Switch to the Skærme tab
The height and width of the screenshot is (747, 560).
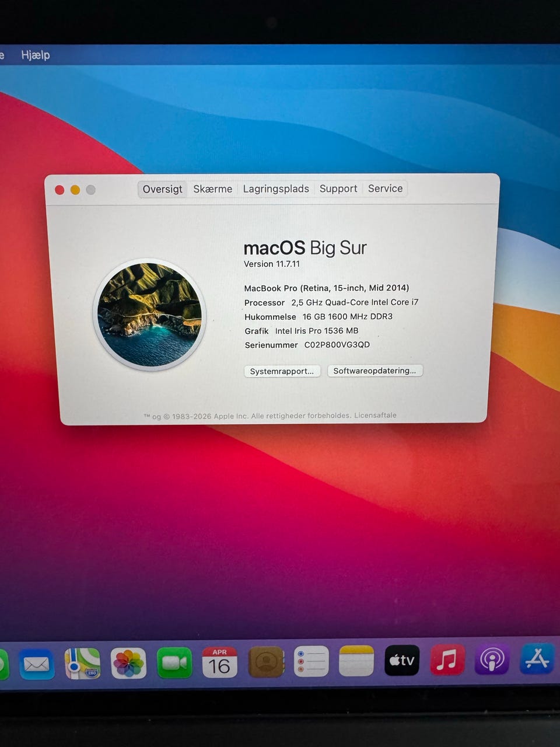coord(213,189)
